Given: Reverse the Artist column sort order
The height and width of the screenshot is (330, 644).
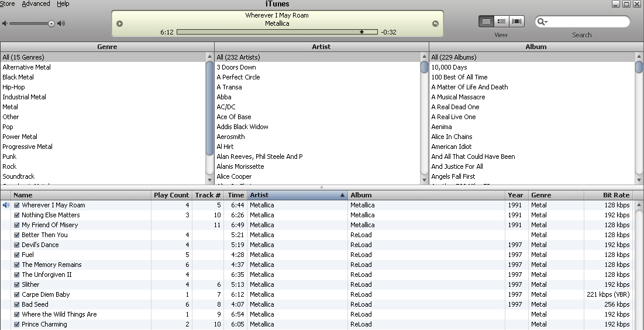Looking at the screenshot, I should (x=297, y=195).
